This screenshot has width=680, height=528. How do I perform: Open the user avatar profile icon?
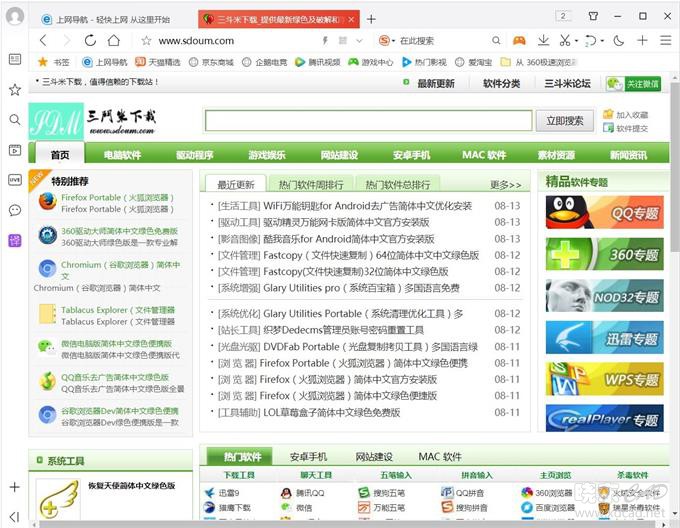click(x=15, y=16)
